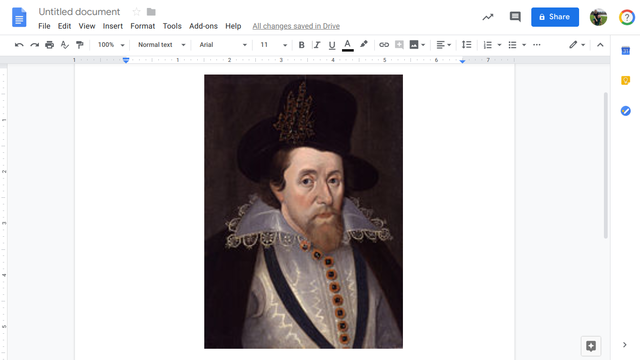Open the Edit menu
This screenshot has width=640, height=360.
point(64,26)
